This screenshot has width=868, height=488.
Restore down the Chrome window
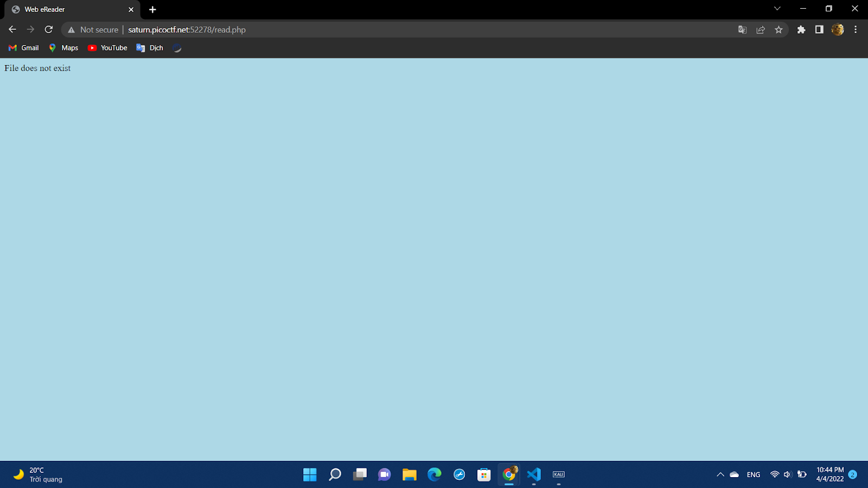click(x=828, y=9)
